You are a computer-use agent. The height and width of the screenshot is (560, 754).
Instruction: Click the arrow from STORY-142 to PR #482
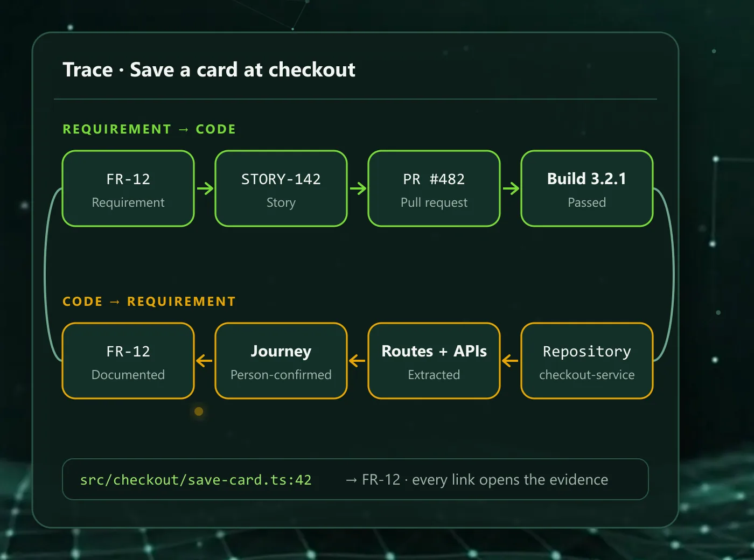358,188
